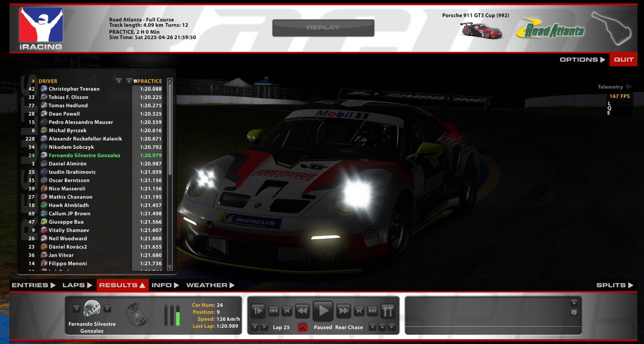Open the INFO tab

[x=165, y=286]
